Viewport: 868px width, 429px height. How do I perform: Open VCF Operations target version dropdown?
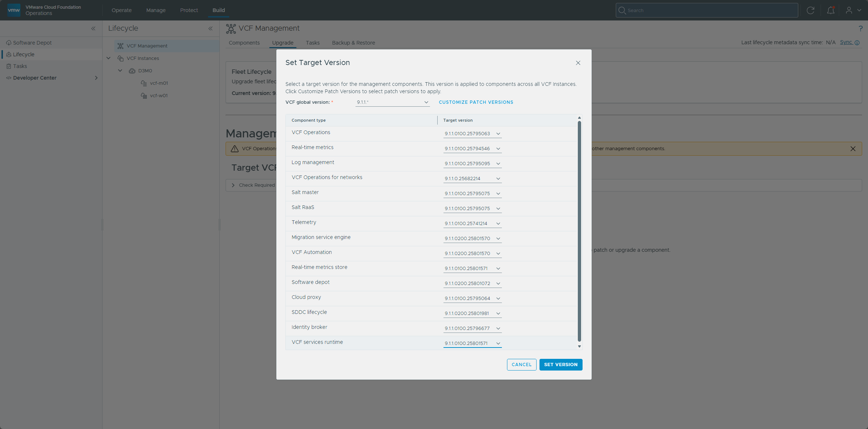tap(472, 134)
